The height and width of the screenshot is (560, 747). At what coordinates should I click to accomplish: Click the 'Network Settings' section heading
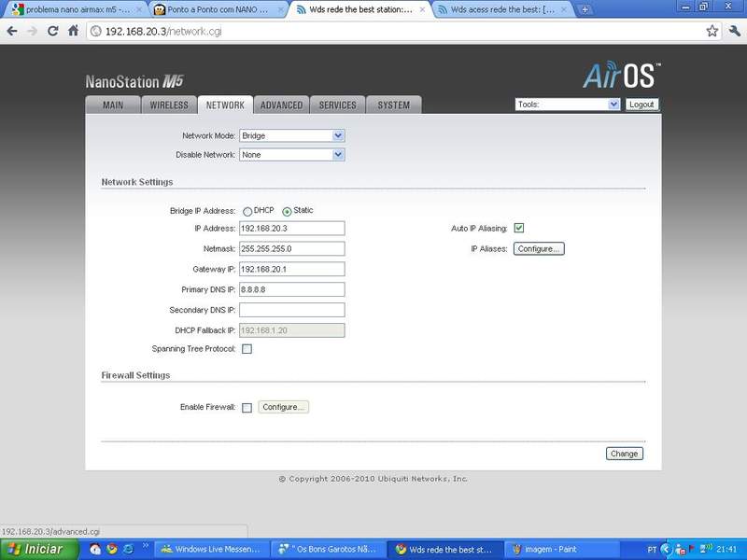[137, 182]
